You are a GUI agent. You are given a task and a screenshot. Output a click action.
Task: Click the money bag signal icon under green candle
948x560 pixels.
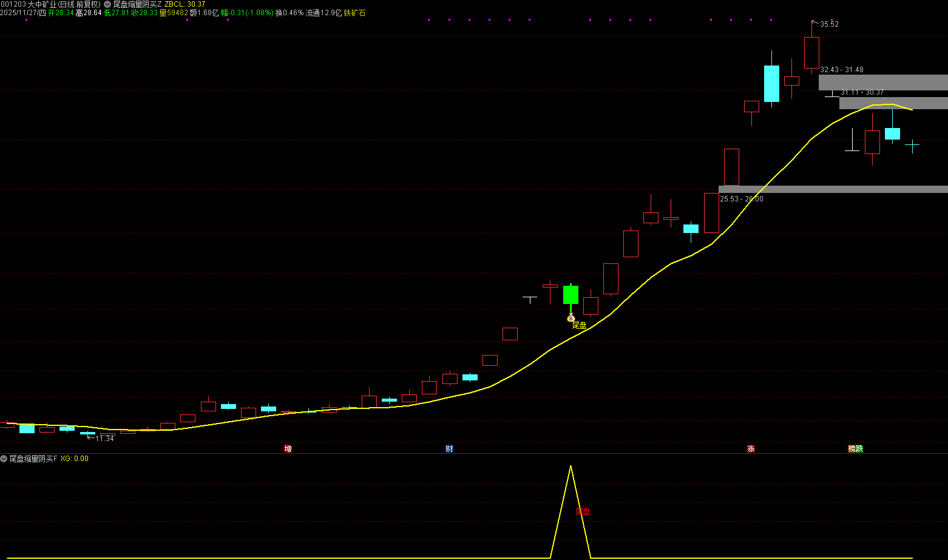(570, 317)
